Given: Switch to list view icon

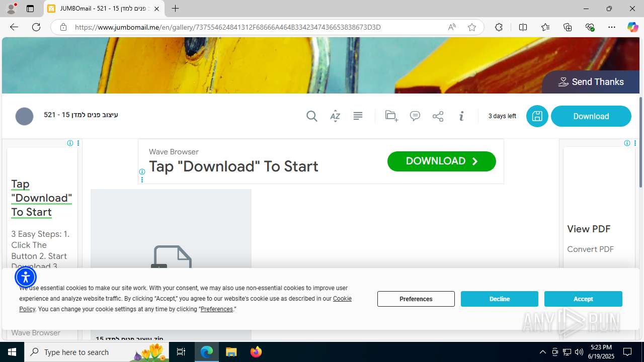Looking at the screenshot, I should point(358,116).
